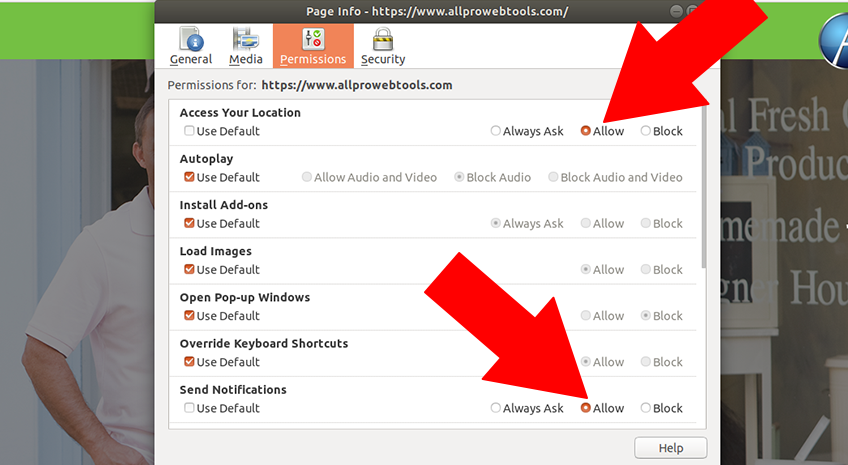
Task: Select Block for Override Keyboard Shortcuts
Action: (x=646, y=362)
